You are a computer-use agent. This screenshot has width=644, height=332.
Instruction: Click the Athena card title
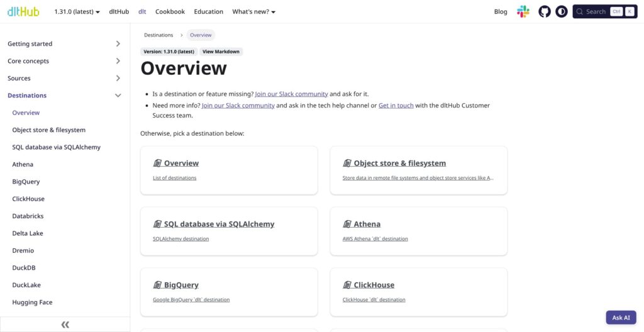pyautogui.click(x=367, y=224)
